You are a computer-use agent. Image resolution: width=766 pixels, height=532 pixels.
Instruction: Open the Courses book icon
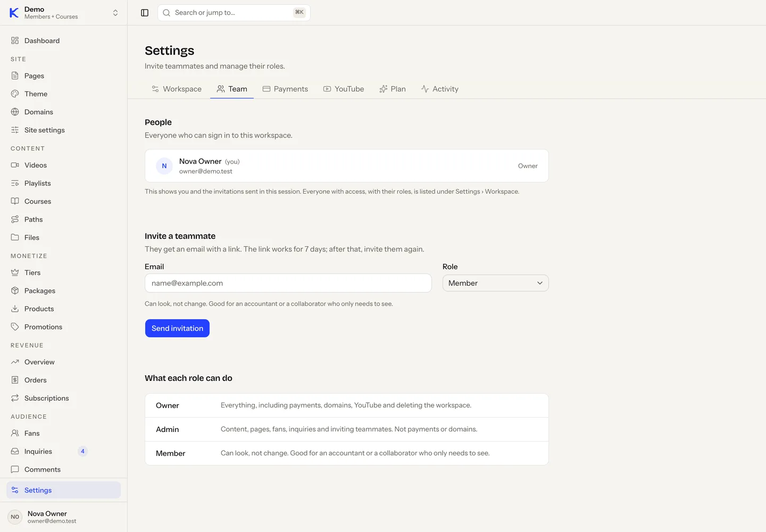15,201
